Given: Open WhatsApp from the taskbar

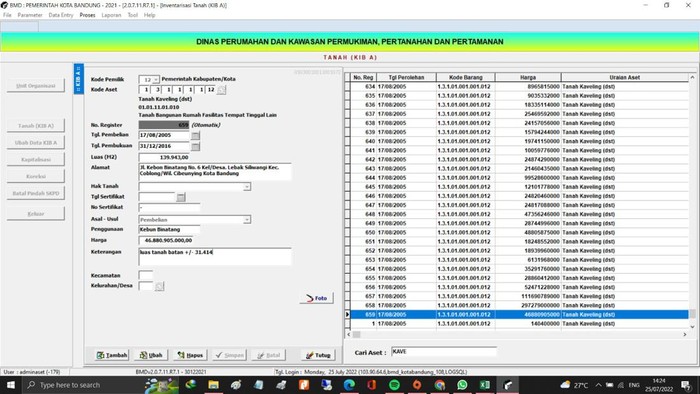Looking at the screenshot, I should pos(462,385).
